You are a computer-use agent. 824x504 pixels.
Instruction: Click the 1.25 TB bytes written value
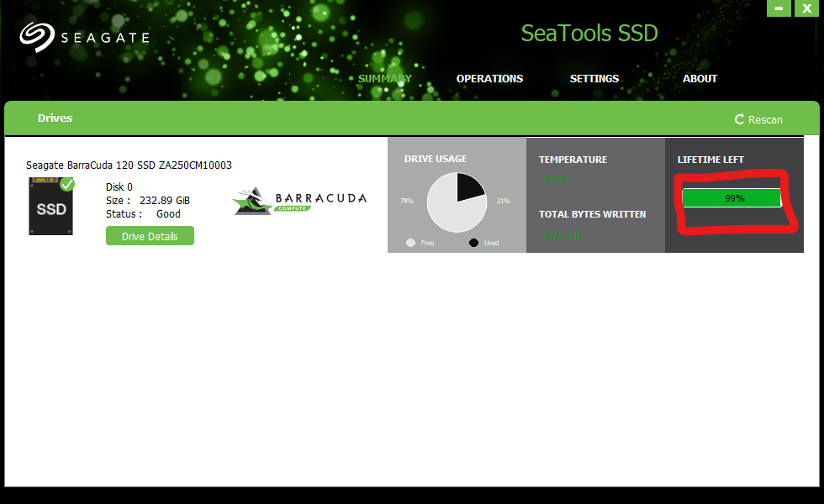pyautogui.click(x=562, y=235)
